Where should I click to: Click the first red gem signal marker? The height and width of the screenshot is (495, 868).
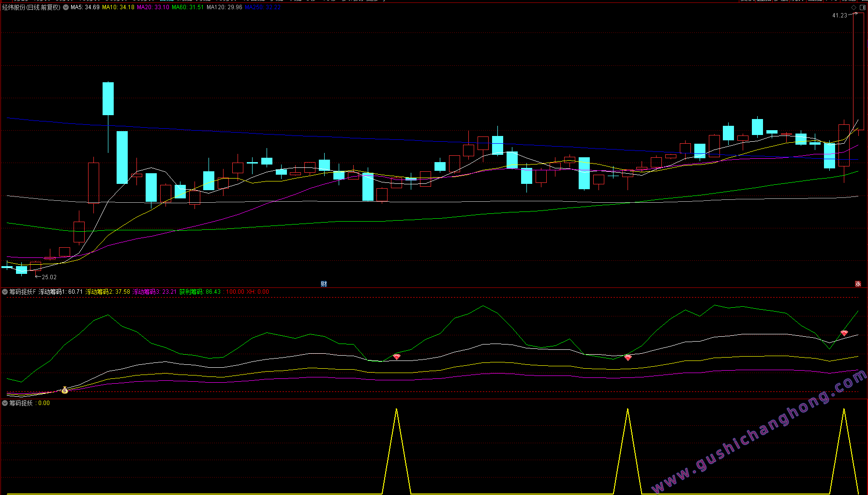[x=397, y=357]
